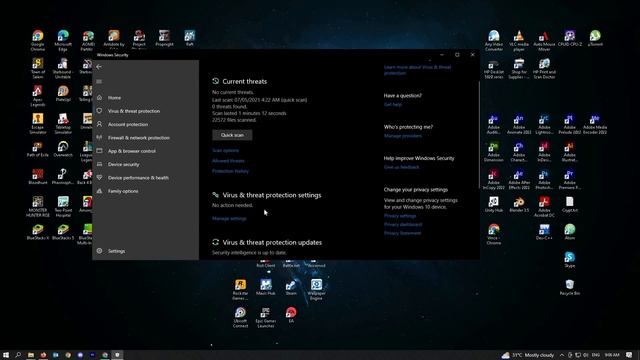
Task: Select Town of Salem desktop icon
Action: click(38, 68)
